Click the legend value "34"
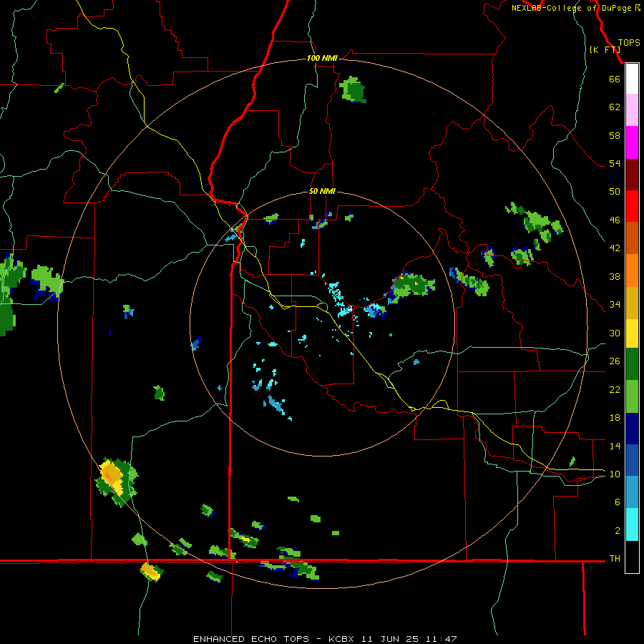Screen dimensions: 644x644 (x=615, y=305)
